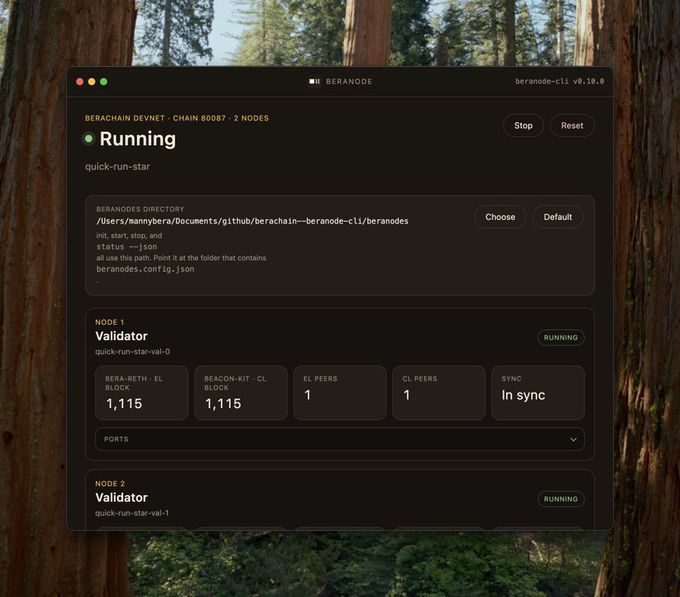Screen dimensions: 680x597
Task: Select the Bera-Reth EL Block card
Action: point(142,393)
